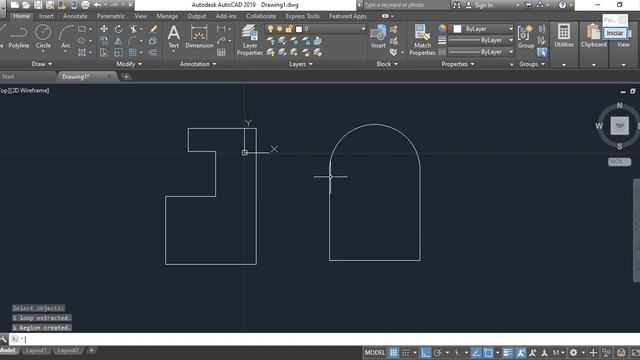Image resolution: width=640 pixels, height=360 pixels.
Task: Select the Stretch tool
Action: click(104, 52)
